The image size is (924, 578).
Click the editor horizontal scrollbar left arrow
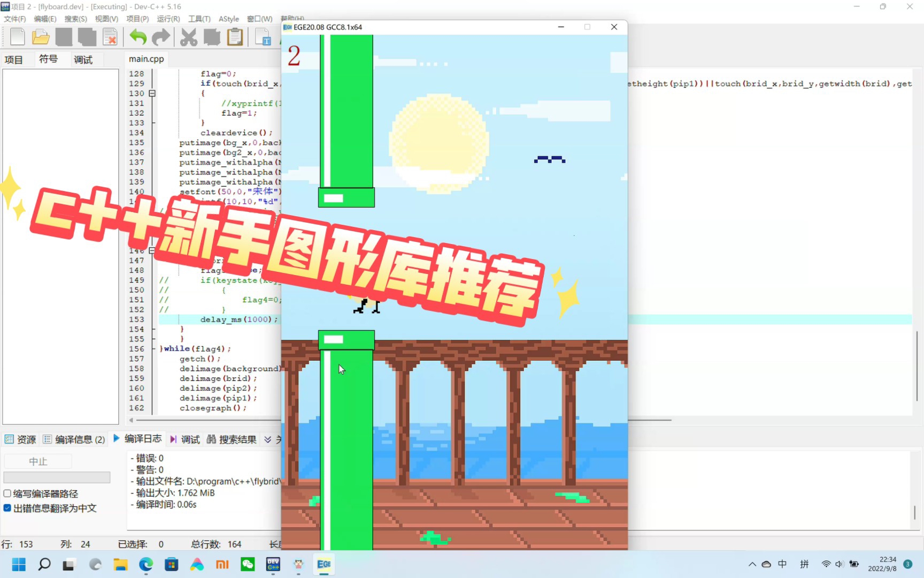(131, 420)
